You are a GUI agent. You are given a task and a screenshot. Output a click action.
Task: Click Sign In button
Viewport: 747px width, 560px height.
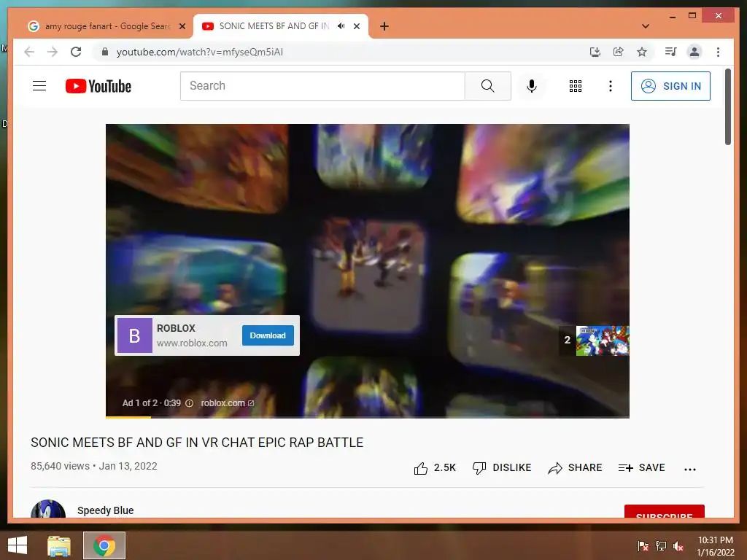tap(670, 86)
